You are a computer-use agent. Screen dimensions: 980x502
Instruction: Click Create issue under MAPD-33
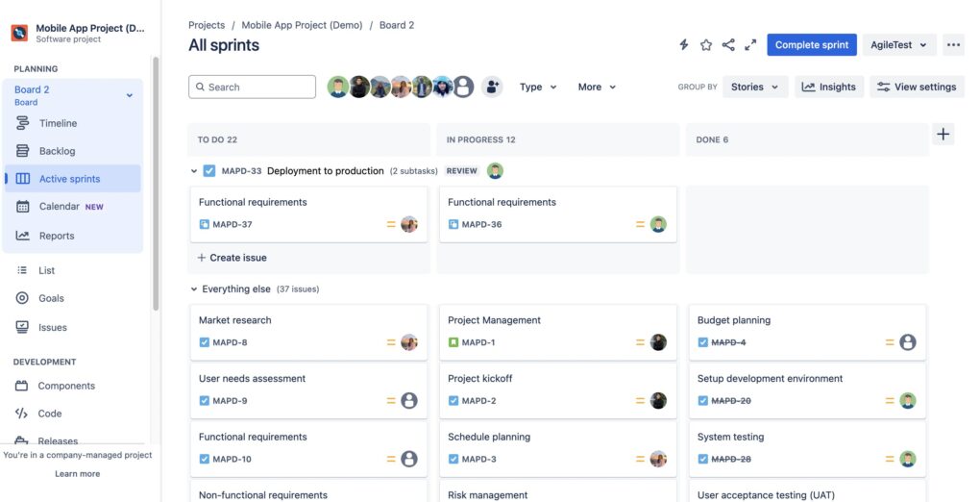232,258
